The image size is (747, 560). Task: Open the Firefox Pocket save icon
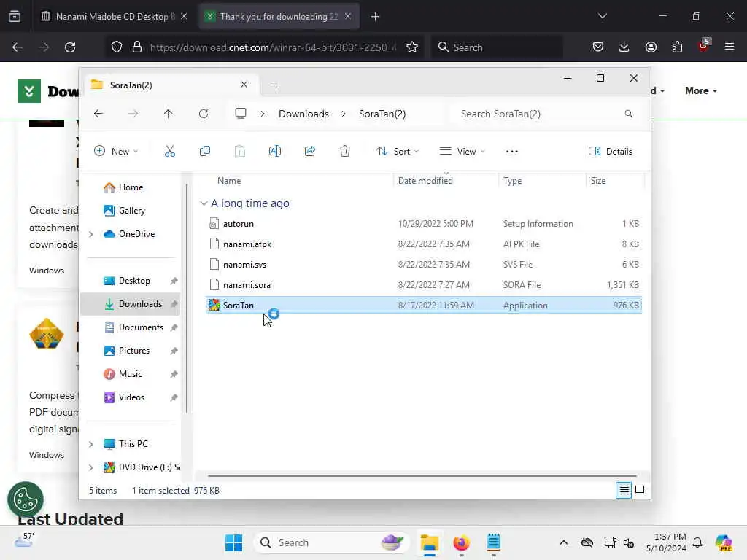pos(598,47)
